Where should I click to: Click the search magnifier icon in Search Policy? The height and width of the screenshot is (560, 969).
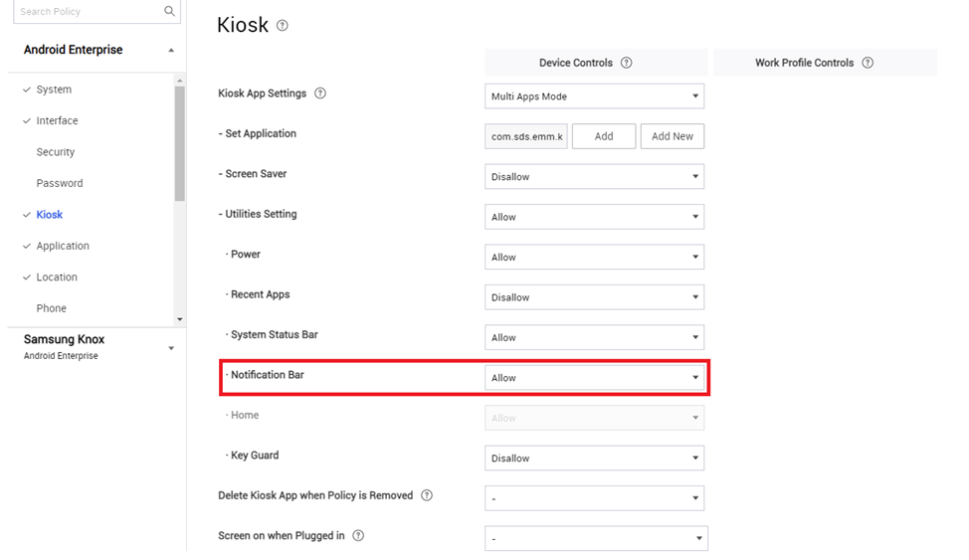point(170,12)
